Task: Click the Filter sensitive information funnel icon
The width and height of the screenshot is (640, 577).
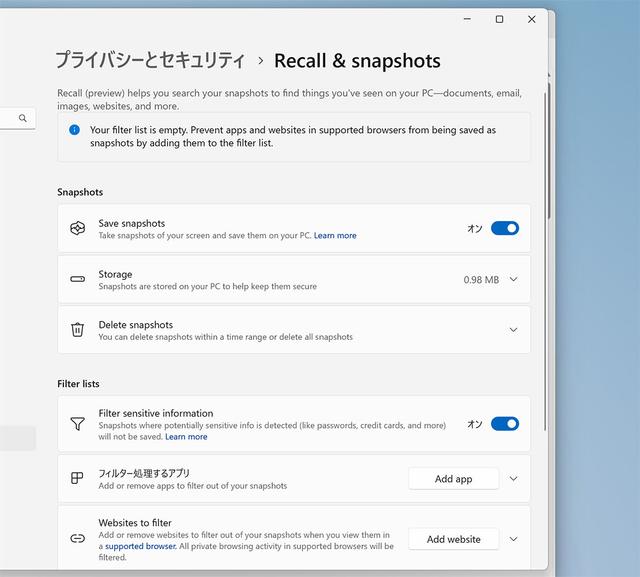Action: point(78,424)
